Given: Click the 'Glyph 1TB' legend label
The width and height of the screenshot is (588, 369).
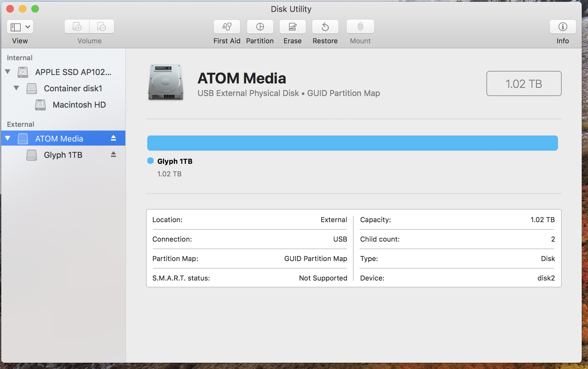Looking at the screenshot, I should pyautogui.click(x=175, y=161).
